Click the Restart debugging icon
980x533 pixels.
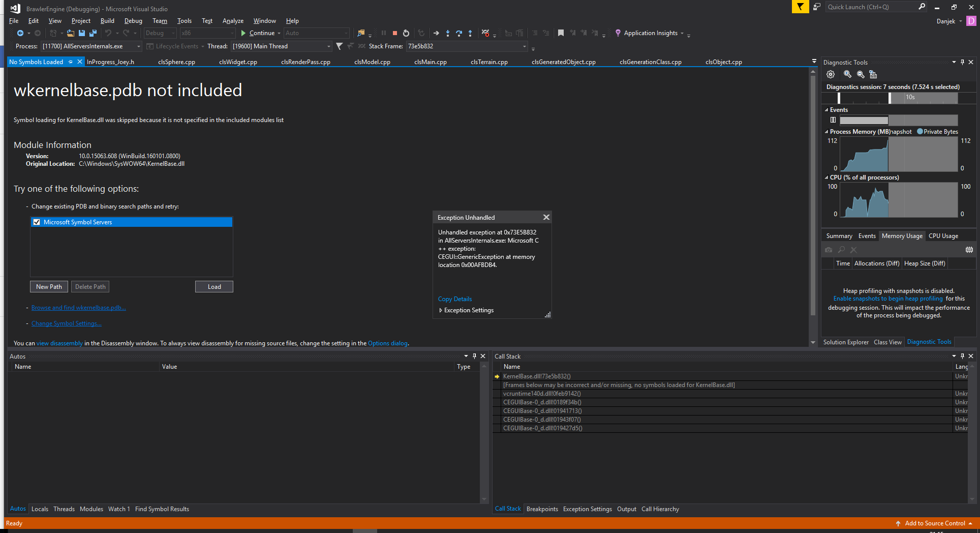pos(406,33)
